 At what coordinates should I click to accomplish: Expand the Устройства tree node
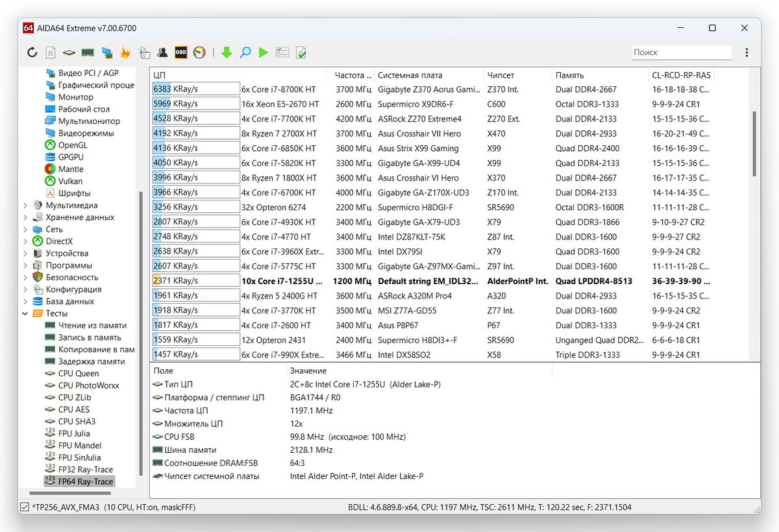point(25,253)
